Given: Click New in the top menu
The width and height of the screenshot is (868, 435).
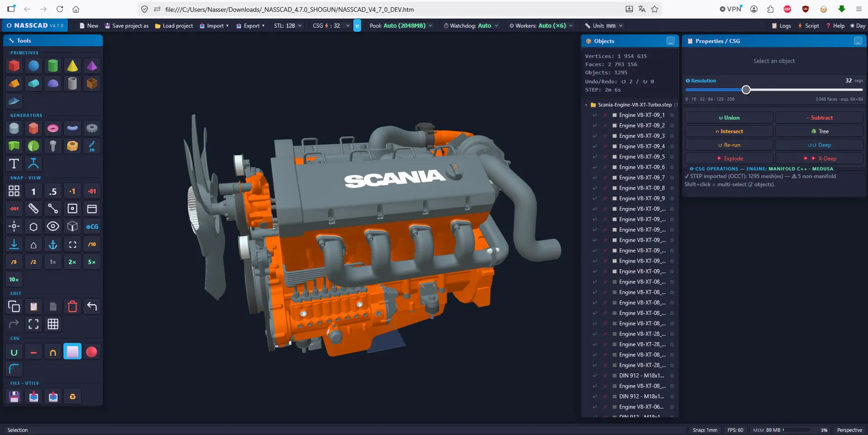Looking at the screenshot, I should point(89,26).
